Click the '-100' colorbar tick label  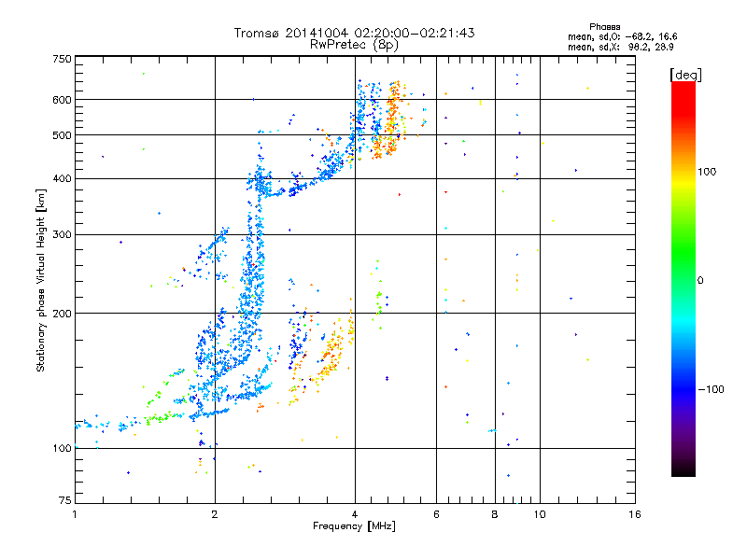pos(711,389)
